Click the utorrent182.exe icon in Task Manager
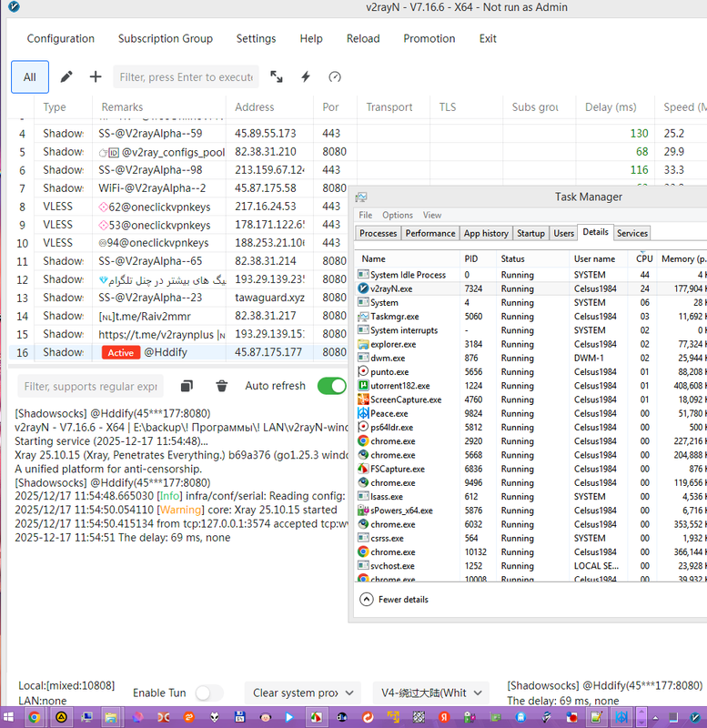 363,385
